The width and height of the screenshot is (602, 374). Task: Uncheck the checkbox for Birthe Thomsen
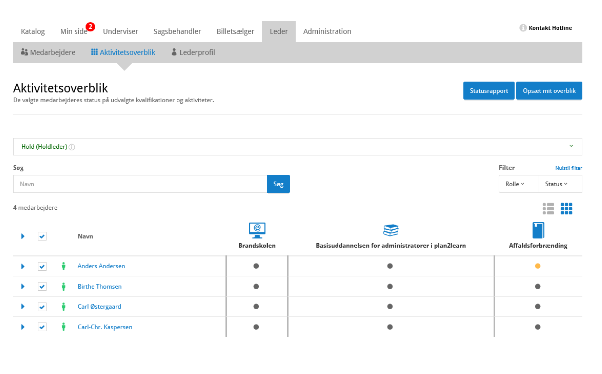42,286
